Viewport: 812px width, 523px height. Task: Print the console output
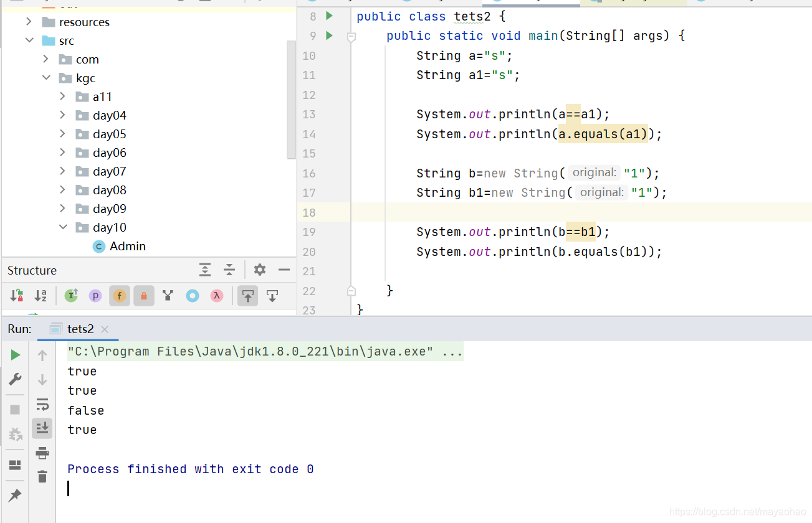[x=42, y=453]
